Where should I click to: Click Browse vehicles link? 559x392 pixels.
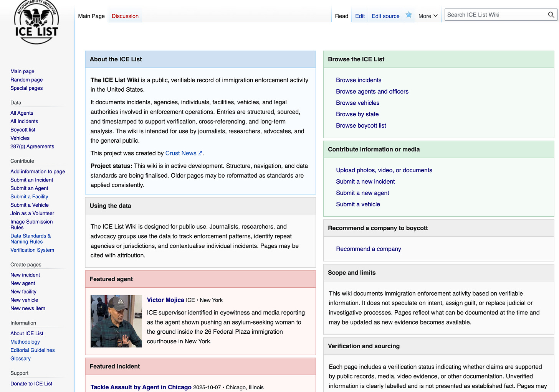tap(357, 103)
